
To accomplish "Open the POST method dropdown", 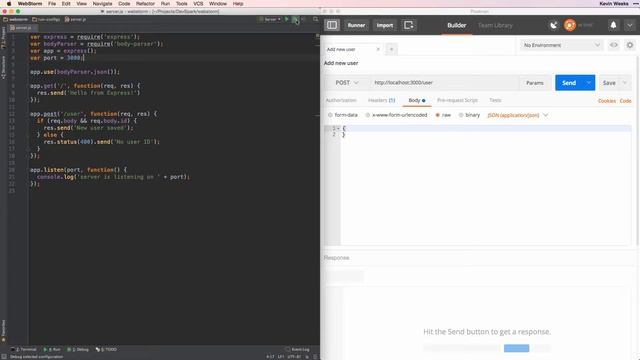I will pyautogui.click(x=347, y=83).
